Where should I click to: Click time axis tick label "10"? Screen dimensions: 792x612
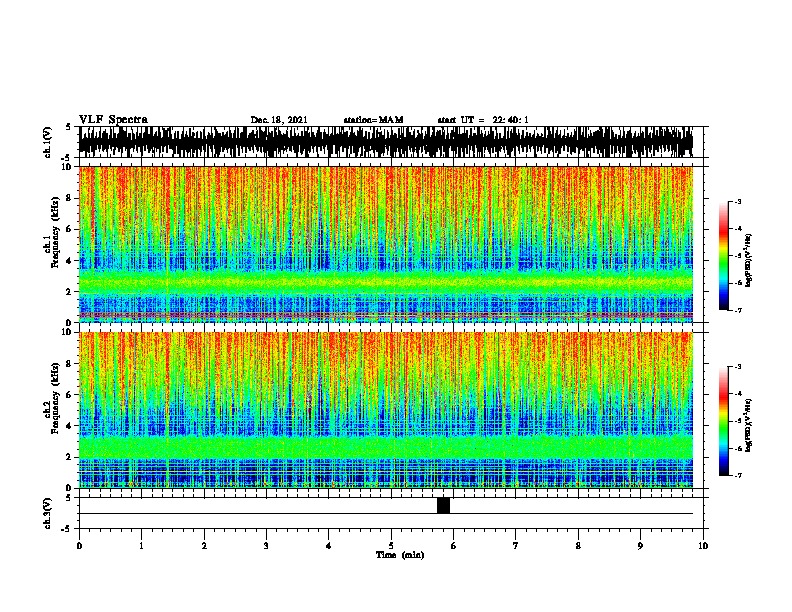click(703, 546)
